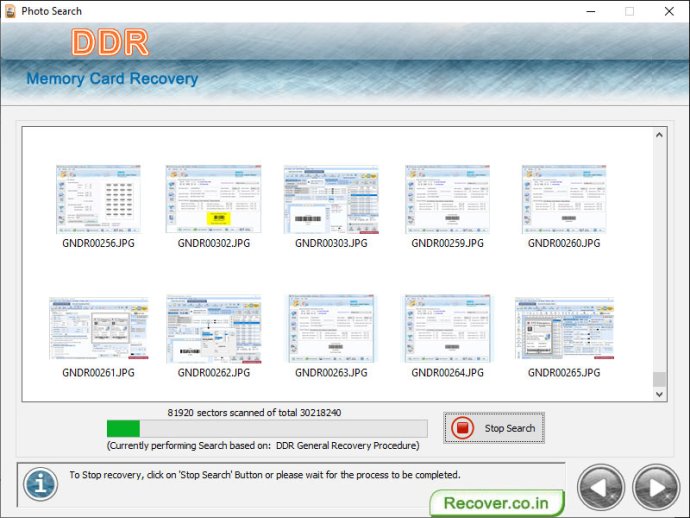Click the file name GNDR00303.JPG
Screen dimensions: 690x518
pyautogui.click(x=331, y=243)
